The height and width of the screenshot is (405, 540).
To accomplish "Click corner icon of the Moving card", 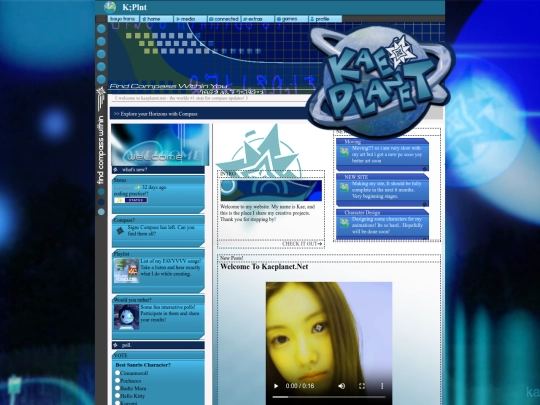I will click(x=425, y=169).
